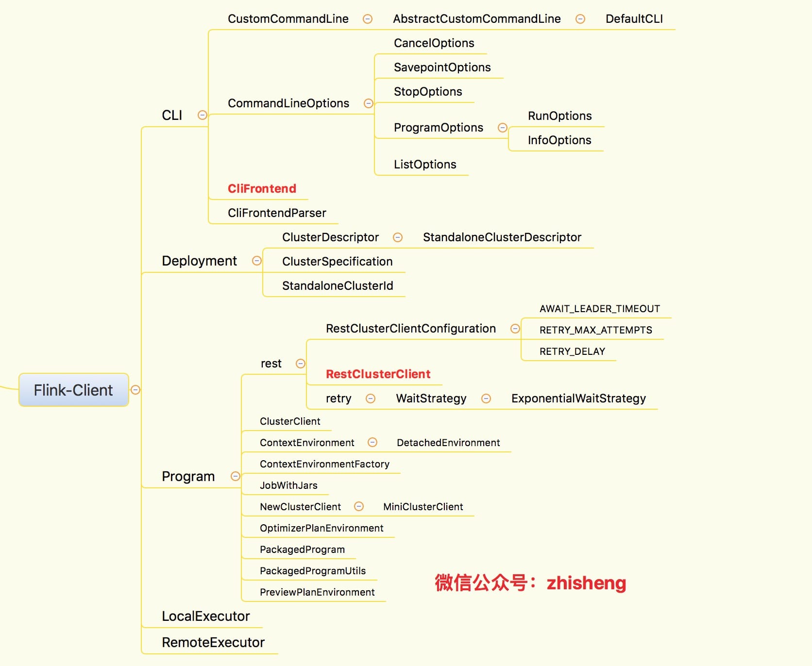This screenshot has width=812, height=666.
Task: Select the ClusterSpecification topic
Action: tap(337, 262)
